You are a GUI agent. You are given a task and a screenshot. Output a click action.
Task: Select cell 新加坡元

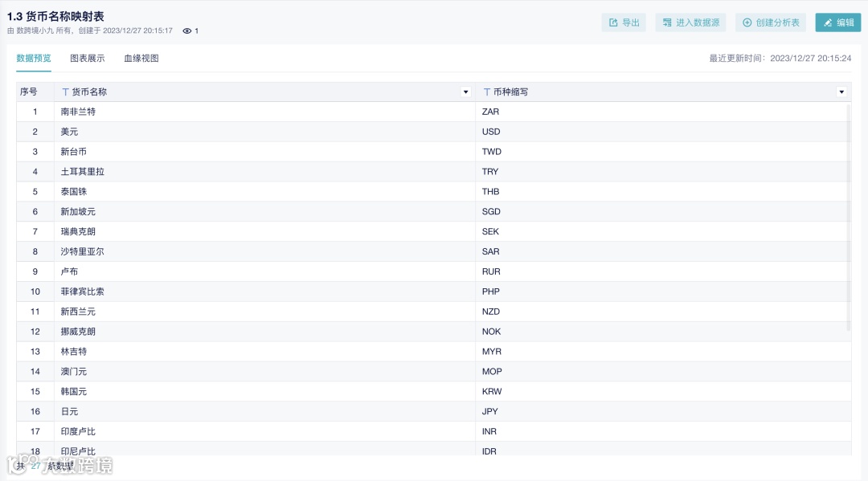click(x=264, y=211)
